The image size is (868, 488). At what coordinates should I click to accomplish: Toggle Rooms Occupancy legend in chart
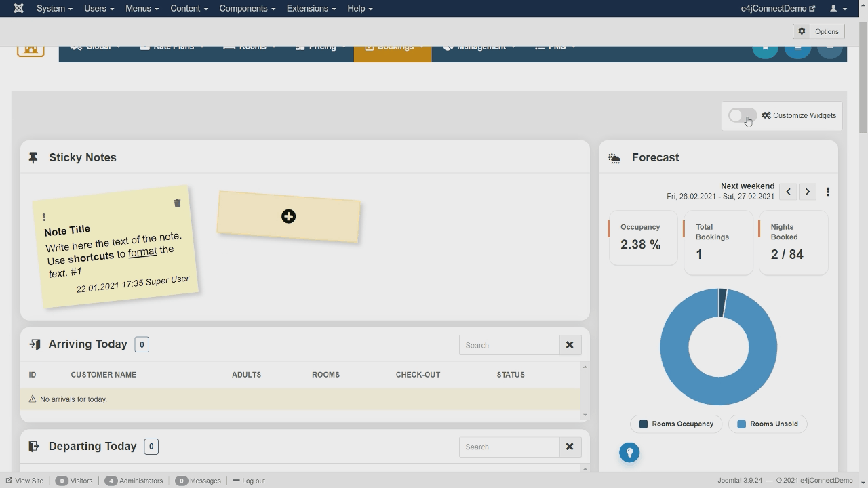tap(676, 424)
